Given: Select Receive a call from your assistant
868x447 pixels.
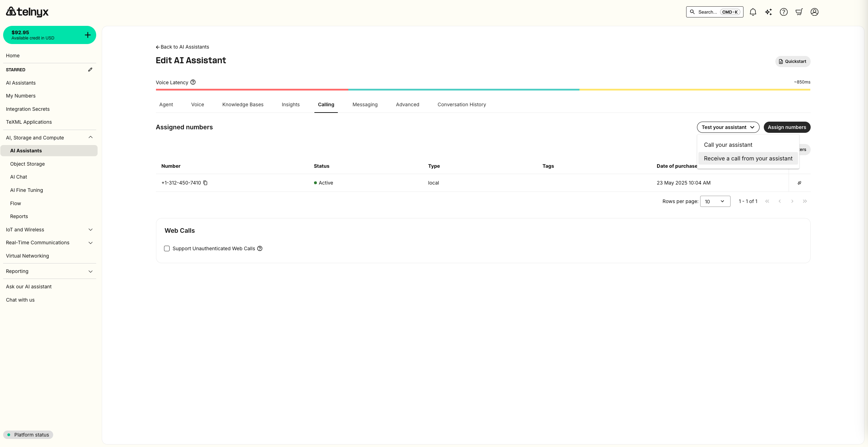Looking at the screenshot, I should pos(748,158).
